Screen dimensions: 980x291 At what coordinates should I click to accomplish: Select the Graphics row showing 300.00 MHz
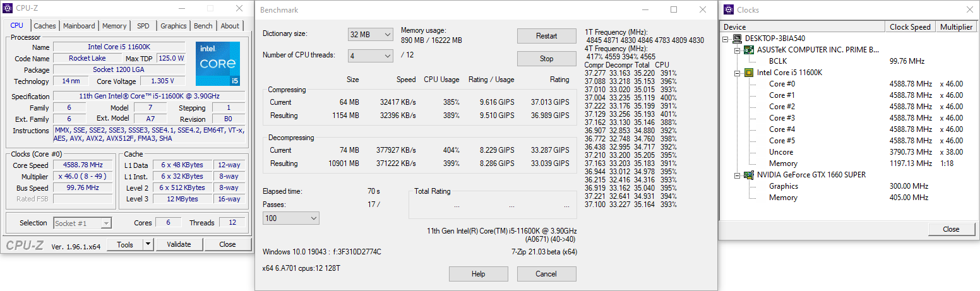click(849, 186)
